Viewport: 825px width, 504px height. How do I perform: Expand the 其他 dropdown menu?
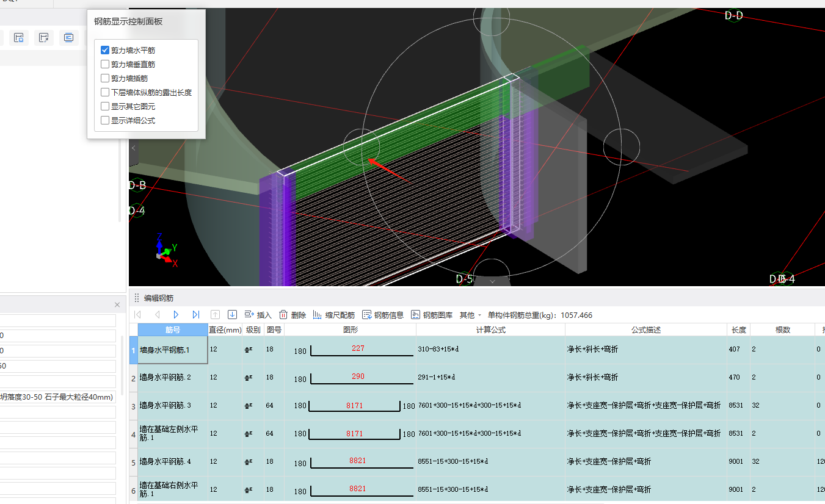coord(470,315)
